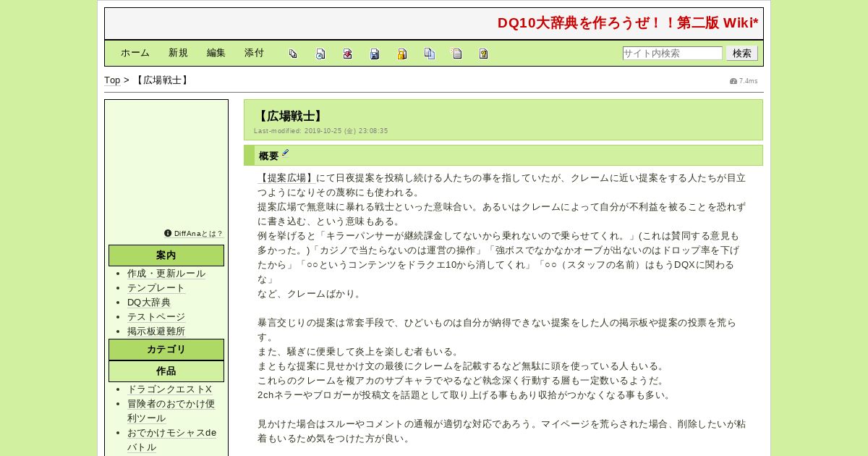Open page history clock icon

pyautogui.click(x=320, y=54)
